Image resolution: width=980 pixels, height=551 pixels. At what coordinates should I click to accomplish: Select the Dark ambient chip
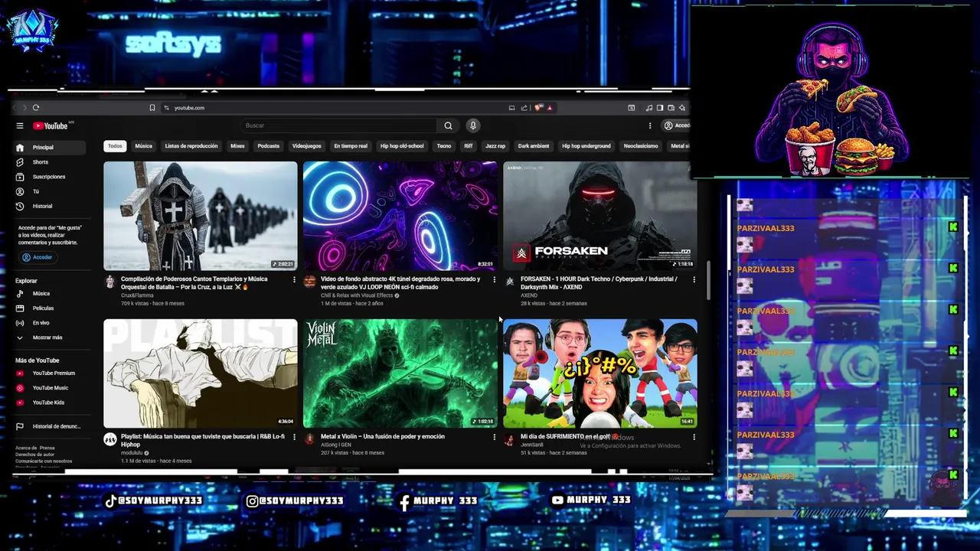coord(534,146)
